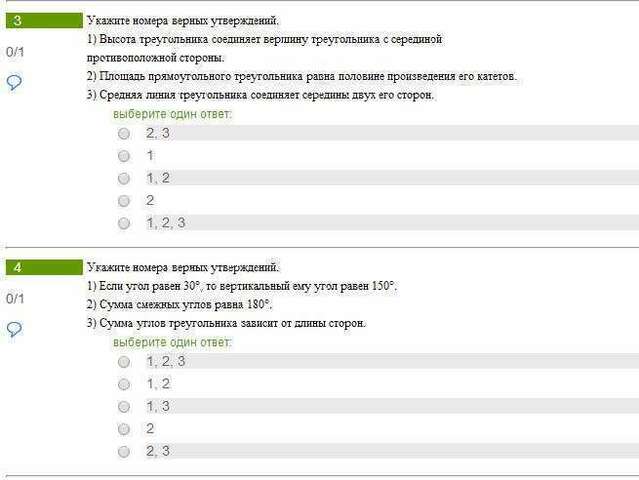Click the green question number 4 badge
Screen dimensions: 639x480
point(44,267)
